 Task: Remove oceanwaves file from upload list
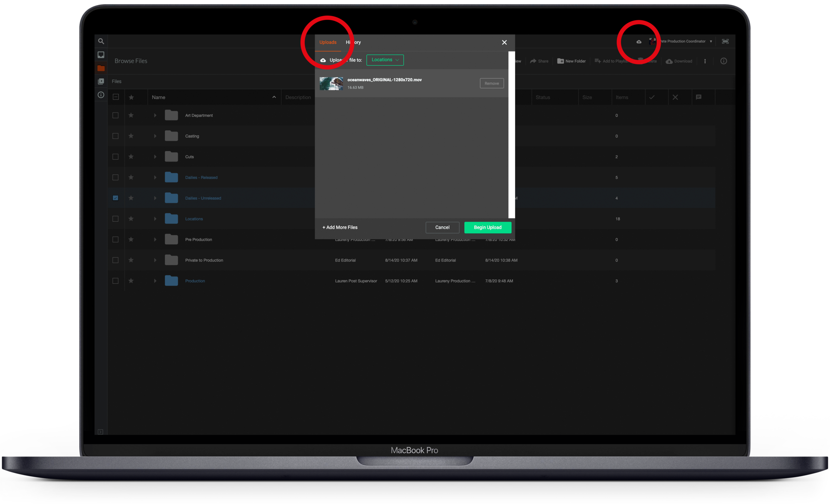pos(492,83)
